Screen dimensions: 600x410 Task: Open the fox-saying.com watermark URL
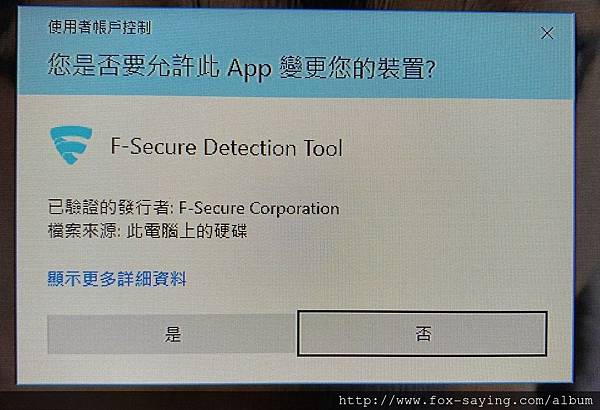(466, 401)
